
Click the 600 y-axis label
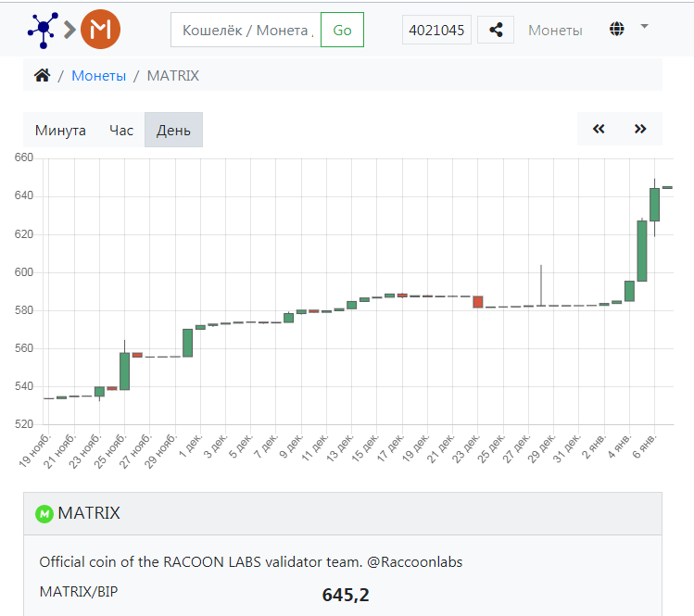pos(24,272)
